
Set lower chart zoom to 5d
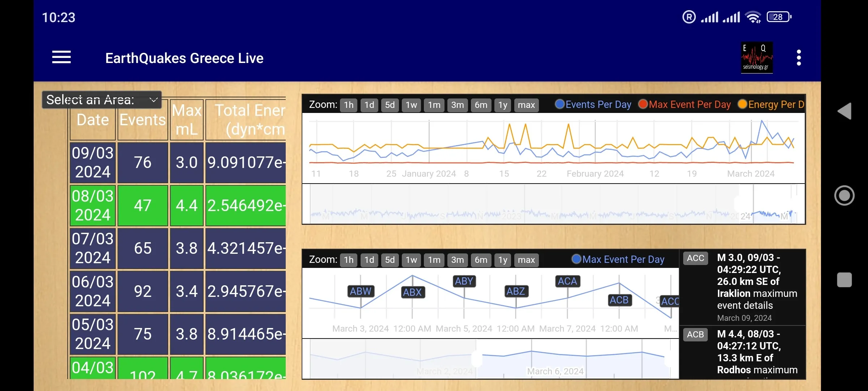390,260
